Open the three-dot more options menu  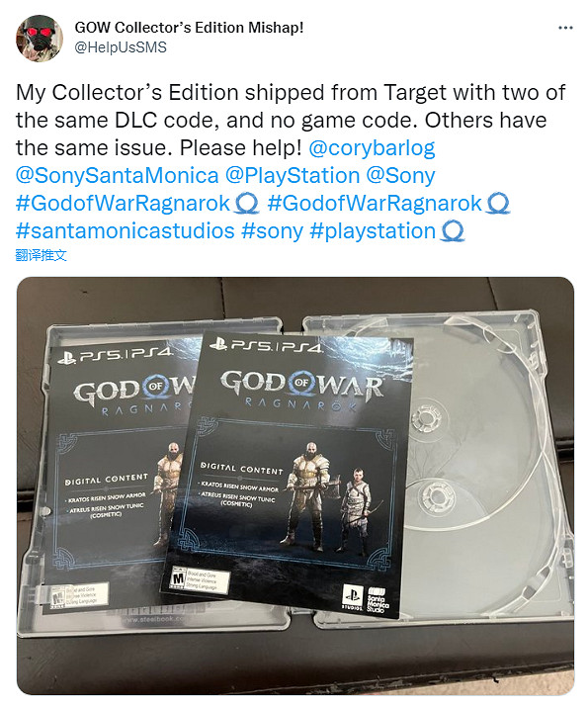(x=565, y=28)
